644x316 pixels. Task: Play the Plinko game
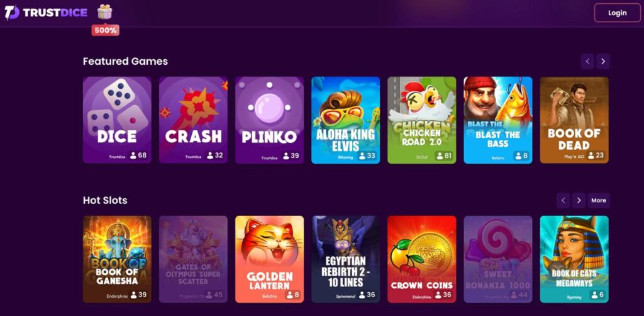[x=269, y=120]
